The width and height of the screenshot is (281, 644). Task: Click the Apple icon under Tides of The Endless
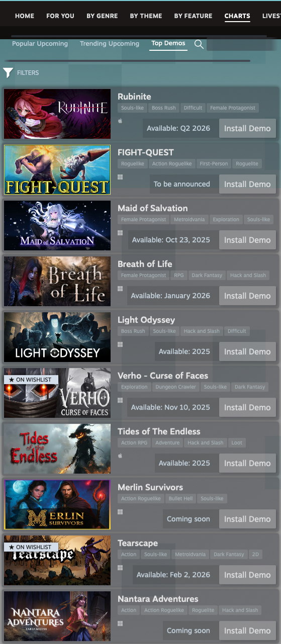tap(120, 456)
